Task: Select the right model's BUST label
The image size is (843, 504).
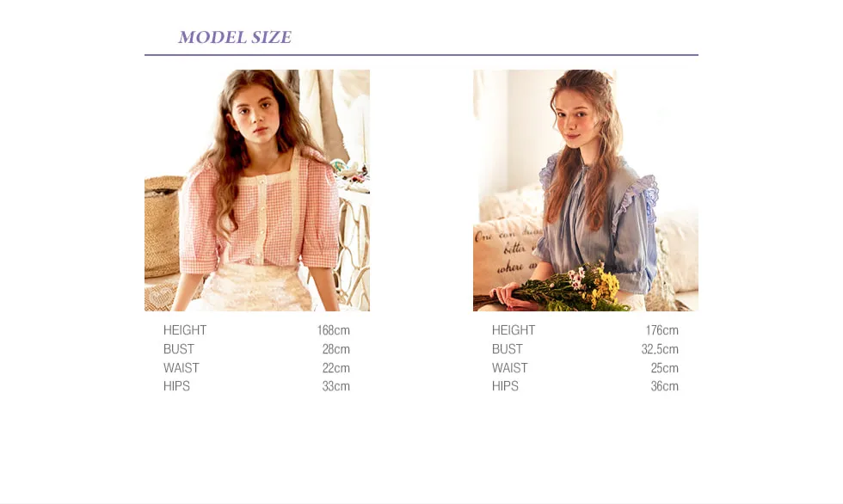Action: 507,349
